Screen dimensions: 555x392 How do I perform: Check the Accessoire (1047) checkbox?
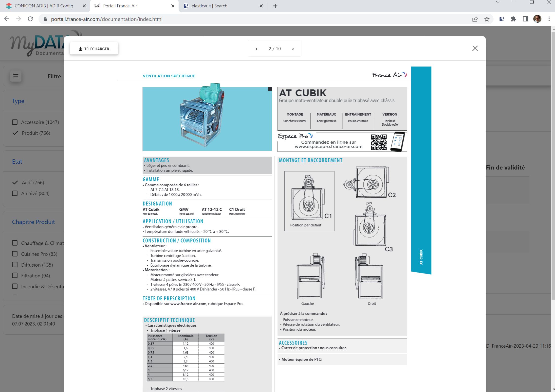(15, 122)
